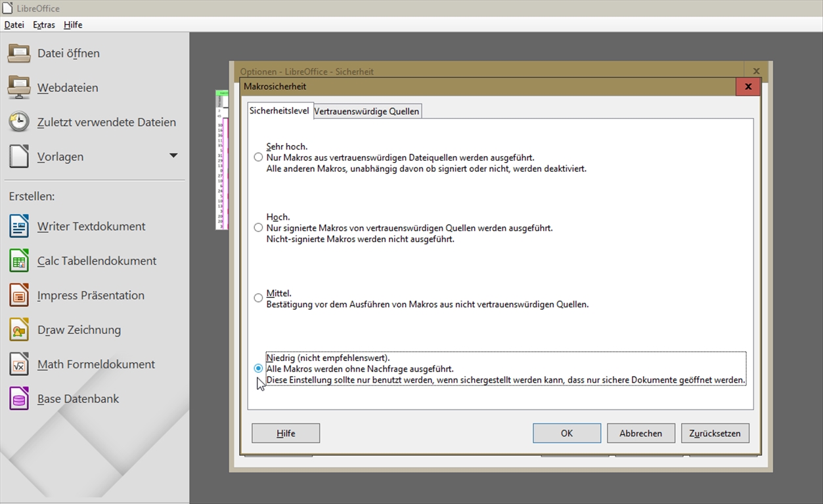Click the Impress Präsentation label
This screenshot has height=504, width=823.
coord(91,295)
